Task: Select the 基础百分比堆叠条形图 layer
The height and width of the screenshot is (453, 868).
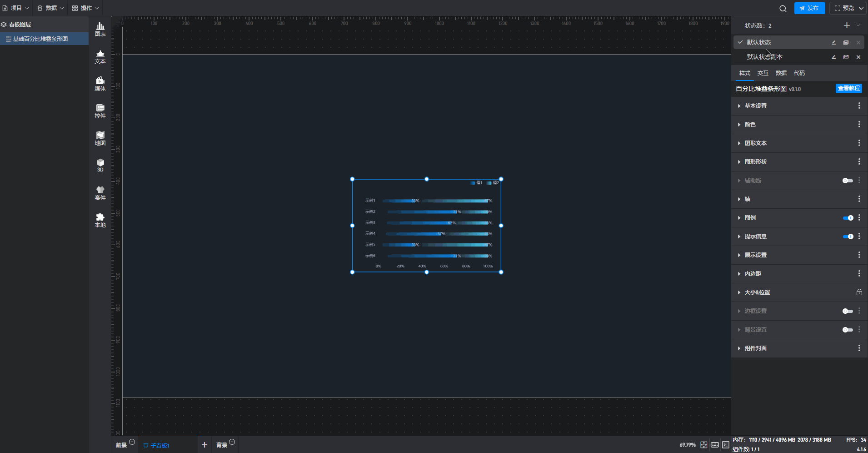Action: coord(40,39)
